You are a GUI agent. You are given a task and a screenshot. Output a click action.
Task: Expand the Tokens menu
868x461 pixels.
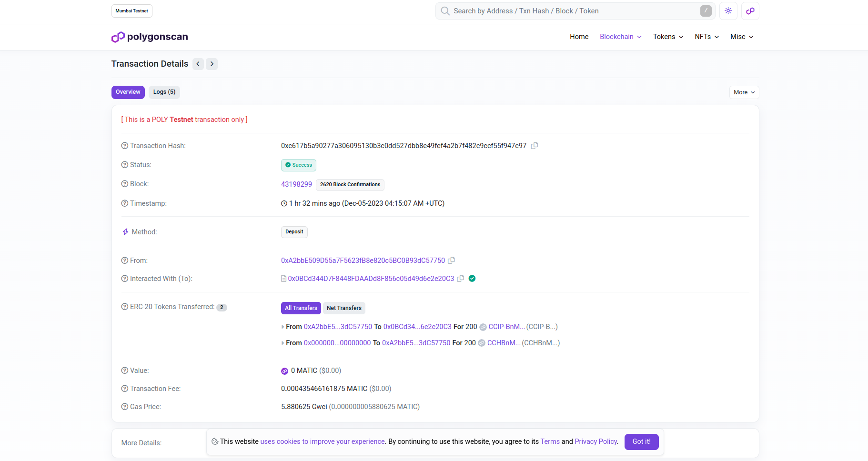pyautogui.click(x=668, y=37)
